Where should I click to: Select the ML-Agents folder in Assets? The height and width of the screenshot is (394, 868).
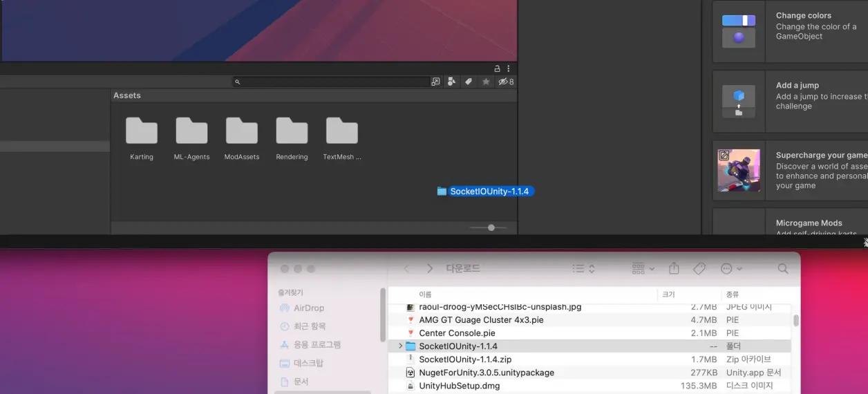point(191,139)
